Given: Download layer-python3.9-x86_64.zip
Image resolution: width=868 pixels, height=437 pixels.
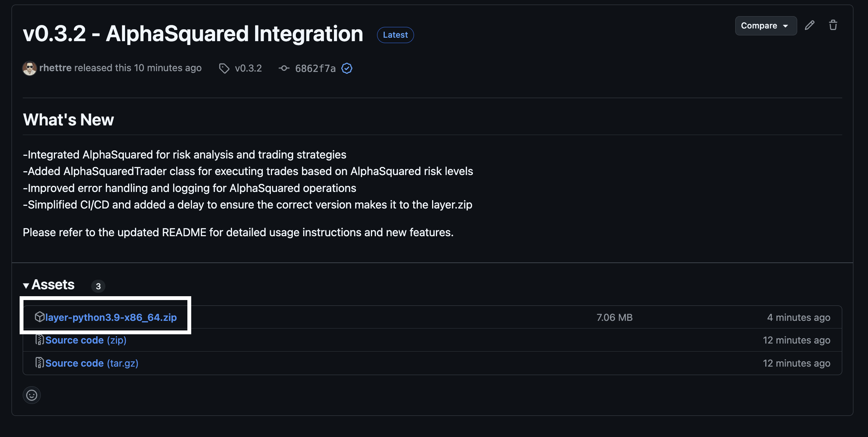Looking at the screenshot, I should (x=111, y=317).
